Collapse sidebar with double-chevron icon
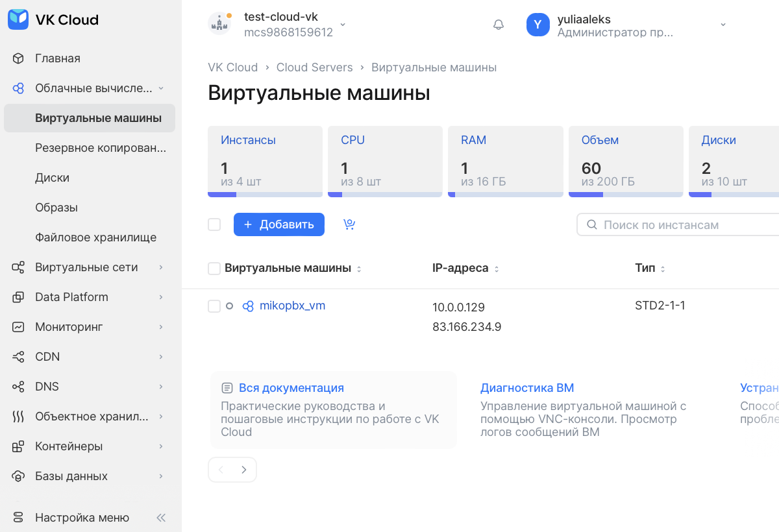This screenshot has width=779, height=532. [x=161, y=518]
